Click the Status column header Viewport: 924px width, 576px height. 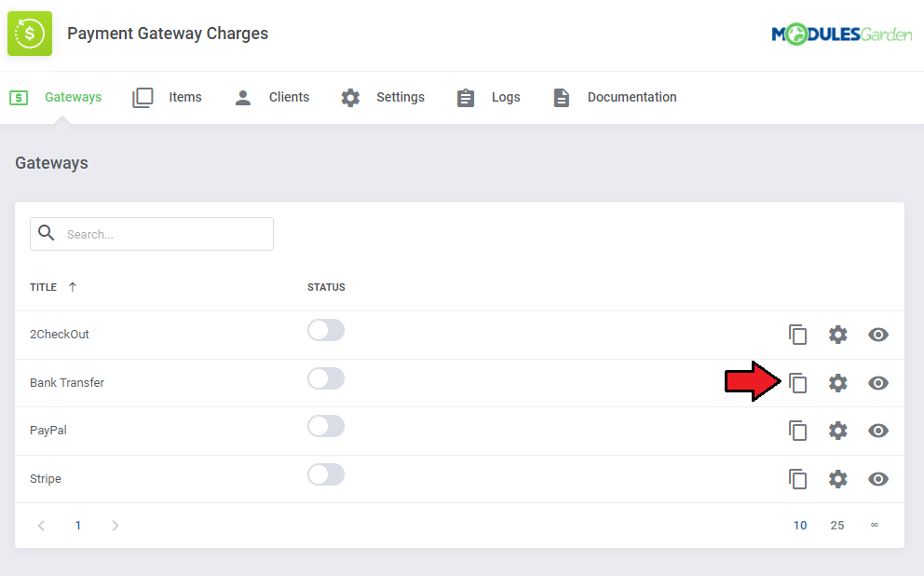(326, 287)
